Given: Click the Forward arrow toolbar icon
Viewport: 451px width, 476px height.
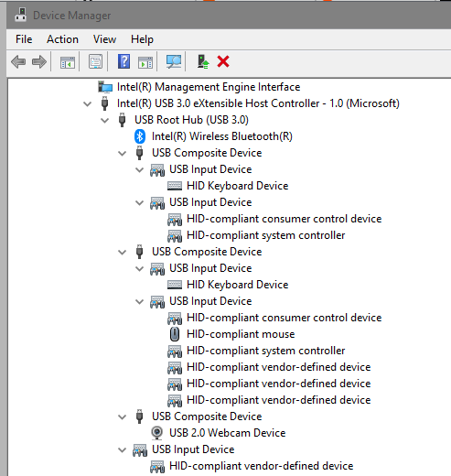Looking at the screenshot, I should (x=39, y=62).
